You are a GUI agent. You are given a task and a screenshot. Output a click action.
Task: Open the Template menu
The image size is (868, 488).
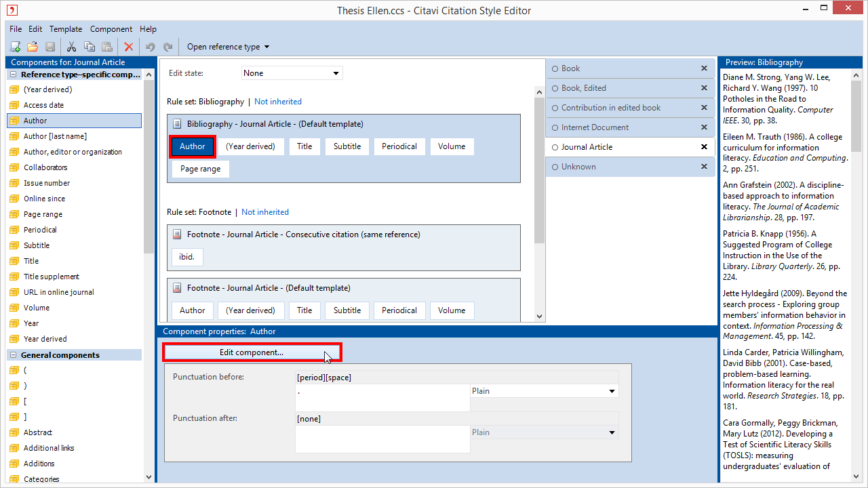[66, 29]
